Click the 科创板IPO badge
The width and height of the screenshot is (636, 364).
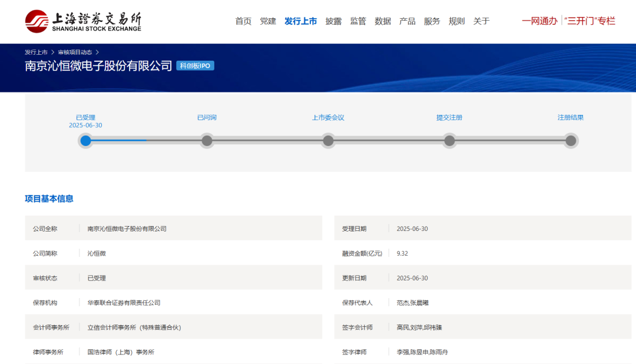click(x=195, y=66)
